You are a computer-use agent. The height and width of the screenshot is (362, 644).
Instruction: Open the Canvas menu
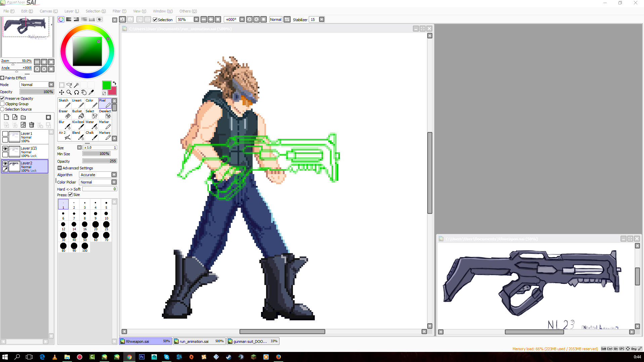49,11
